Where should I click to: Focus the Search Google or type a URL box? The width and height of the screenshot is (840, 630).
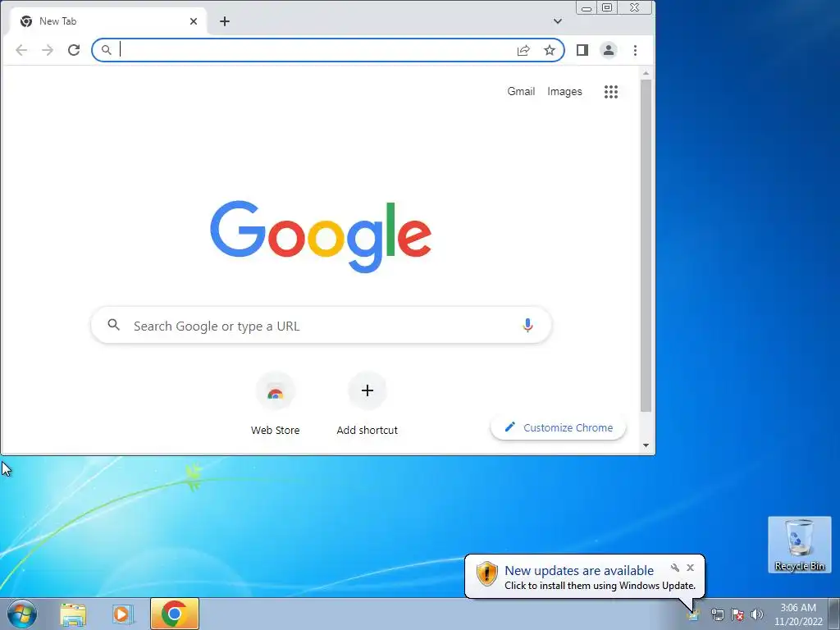(x=322, y=325)
